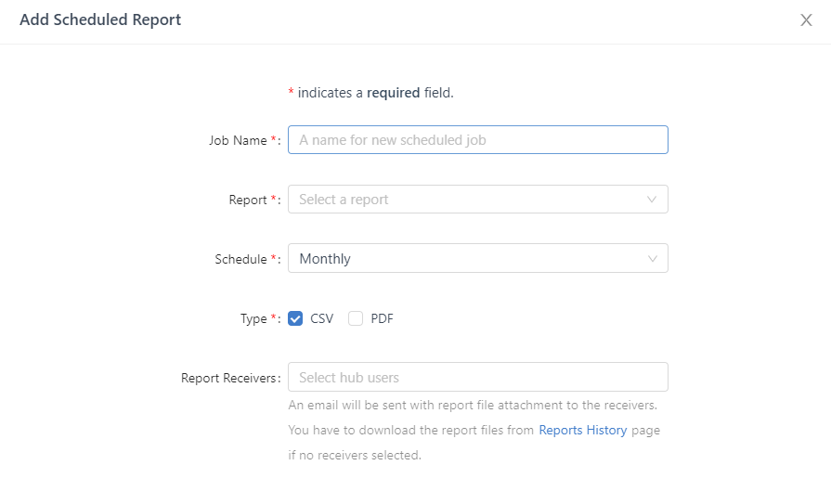The image size is (831, 504).
Task: Enable the PDF type checkbox
Action: (x=356, y=318)
